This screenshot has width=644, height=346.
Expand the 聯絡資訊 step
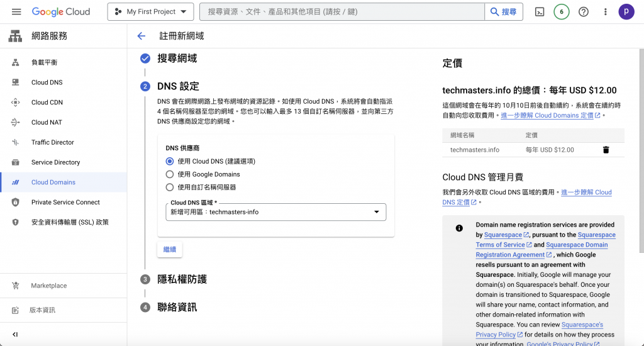click(177, 308)
